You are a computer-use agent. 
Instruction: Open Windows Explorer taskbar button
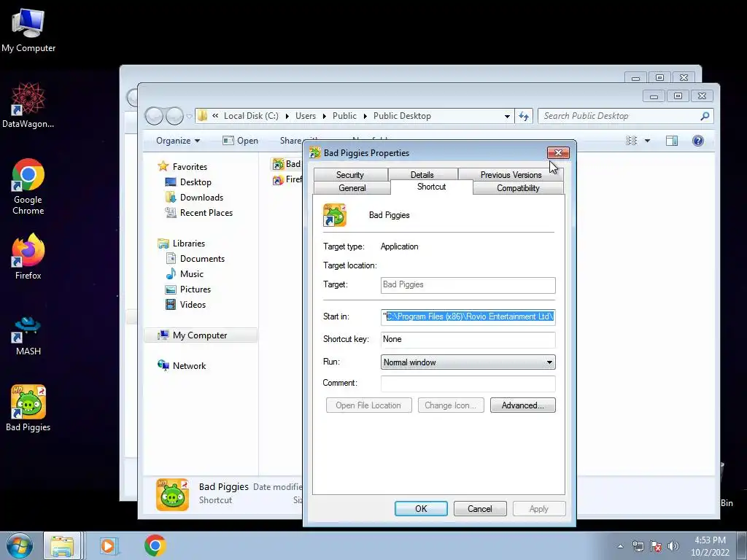tap(63, 545)
